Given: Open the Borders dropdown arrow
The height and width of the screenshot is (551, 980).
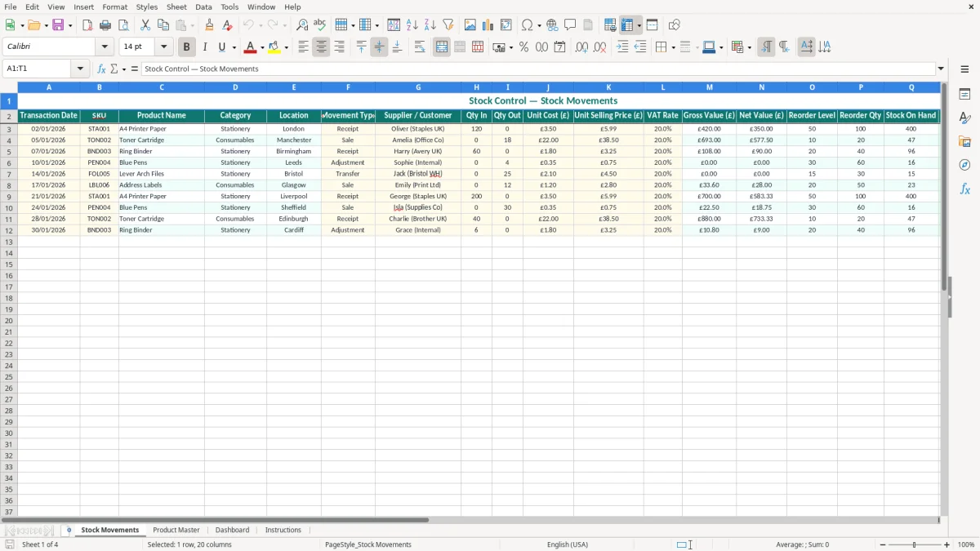Looking at the screenshot, I should [673, 47].
